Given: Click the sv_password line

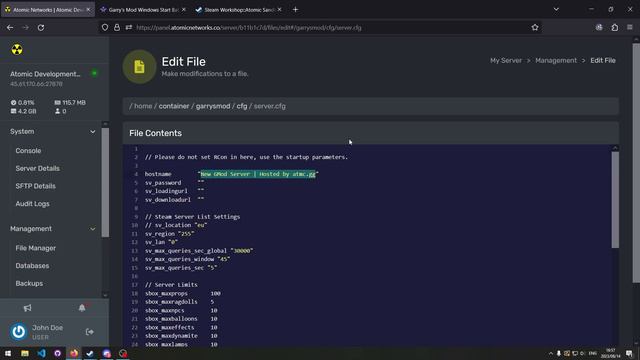Looking at the screenshot, I should pyautogui.click(x=174, y=183).
